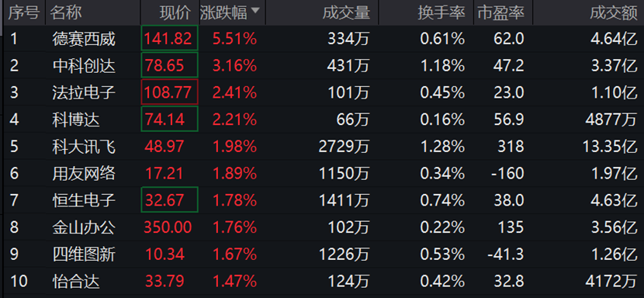644x298 pixels.
Task: Click price 78.65
Action: click(164, 66)
